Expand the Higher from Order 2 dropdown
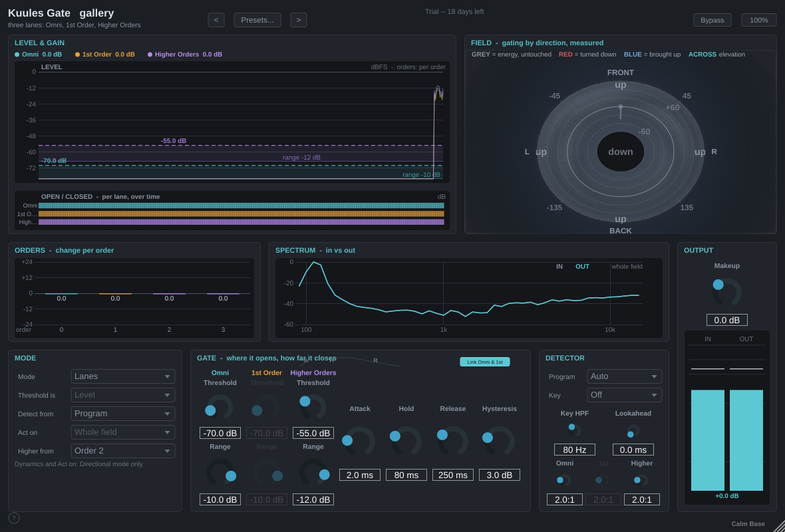Viewport: 785px width, 532px height. pos(123,450)
